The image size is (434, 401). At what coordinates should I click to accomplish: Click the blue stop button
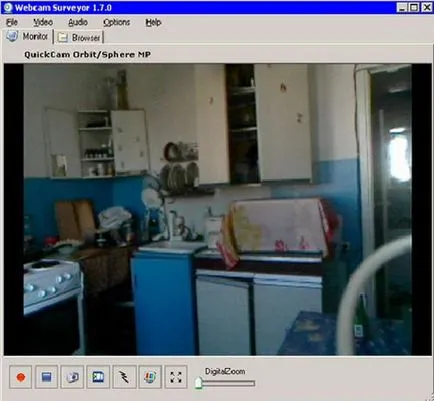coord(46,377)
